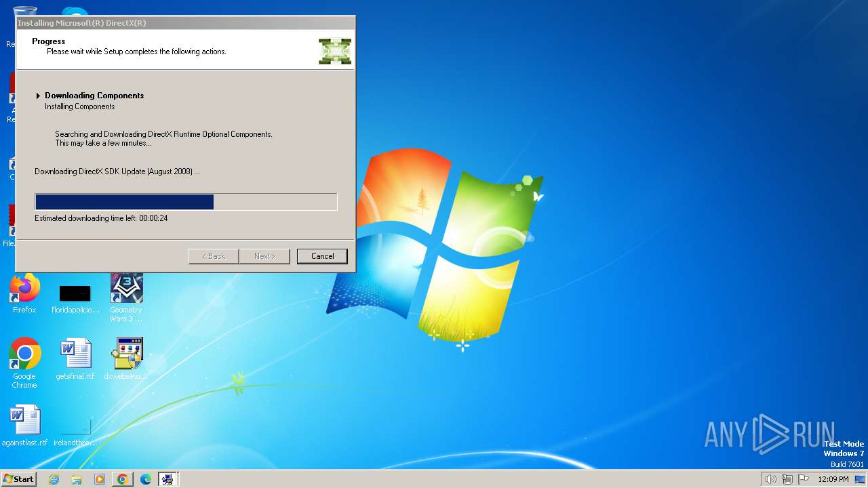Select the 'Installing Components' step text

80,106
